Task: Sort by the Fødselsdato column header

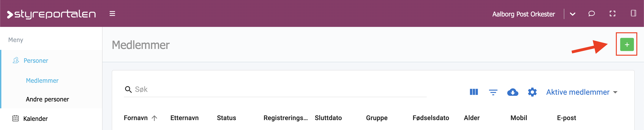Action: pyautogui.click(x=431, y=118)
